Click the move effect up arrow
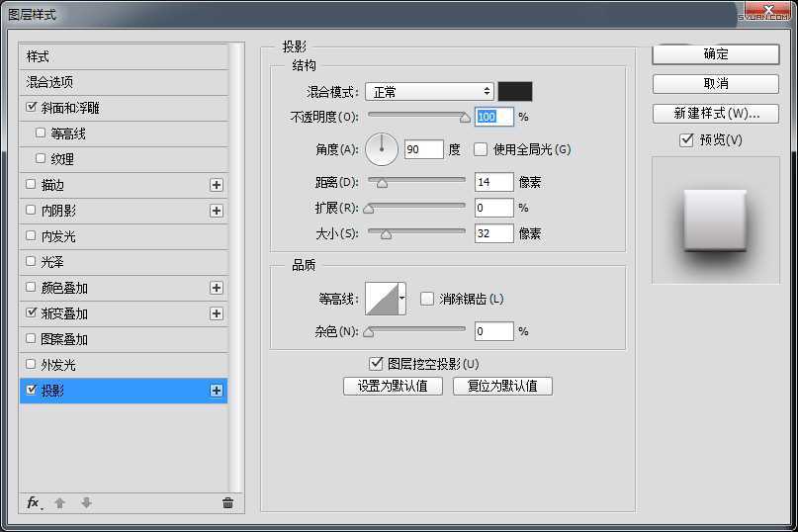This screenshot has width=798, height=532. click(60, 502)
